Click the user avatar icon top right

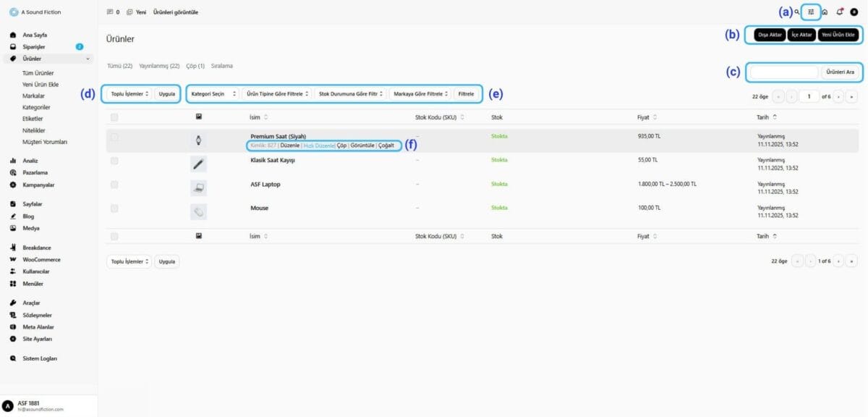coord(854,12)
